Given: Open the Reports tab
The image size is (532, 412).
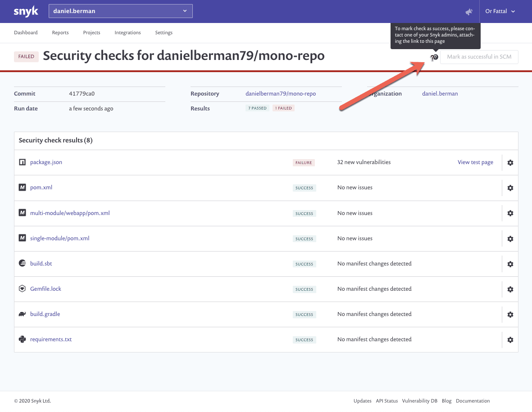Looking at the screenshot, I should 60,32.
